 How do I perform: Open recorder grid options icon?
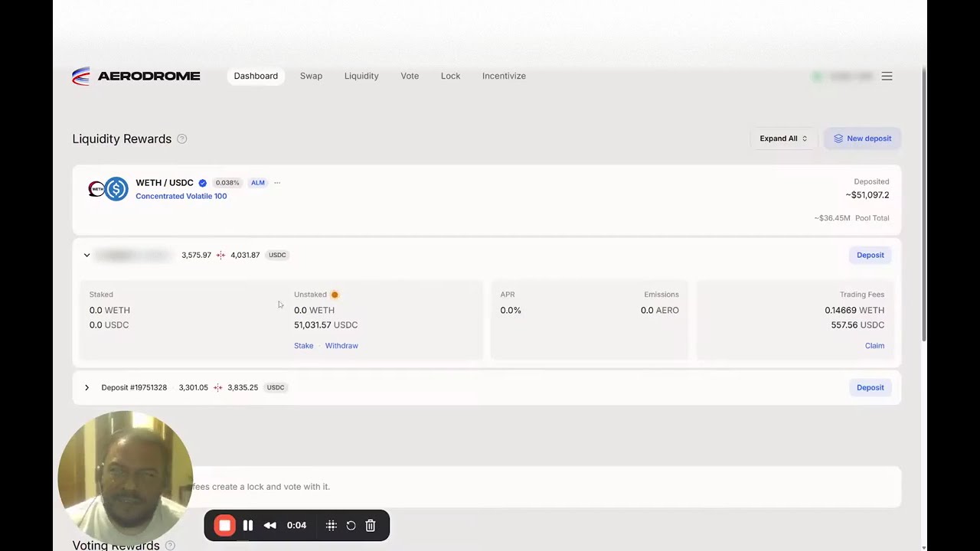pyautogui.click(x=332, y=526)
